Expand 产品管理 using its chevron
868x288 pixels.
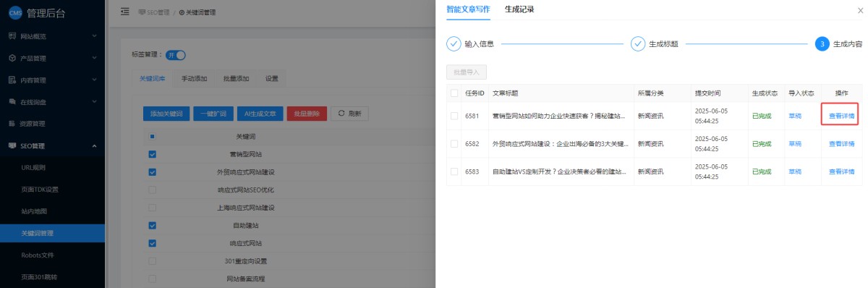pos(94,58)
